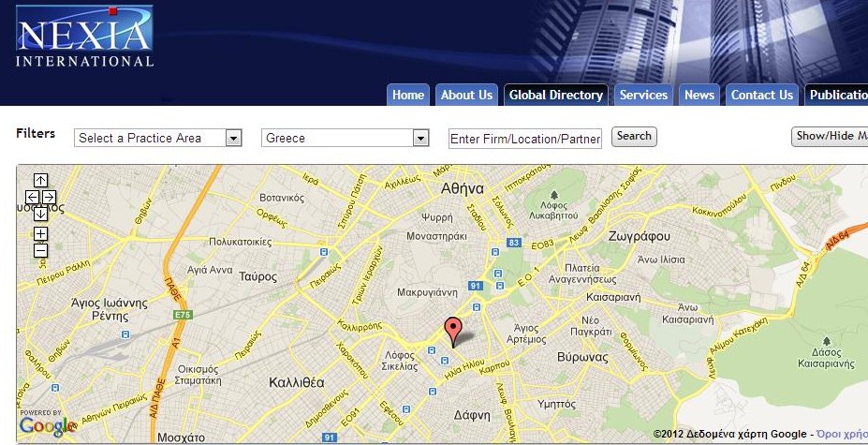Click the Search button
Viewport: 868px width, 445px height.
pyautogui.click(x=634, y=137)
